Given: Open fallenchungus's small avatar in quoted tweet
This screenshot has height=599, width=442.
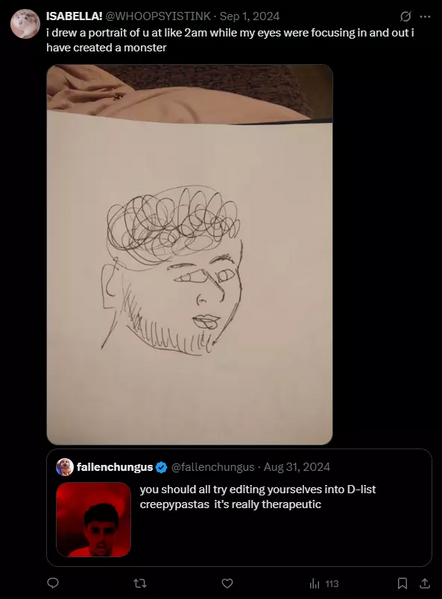Looking at the screenshot, I should point(65,467).
